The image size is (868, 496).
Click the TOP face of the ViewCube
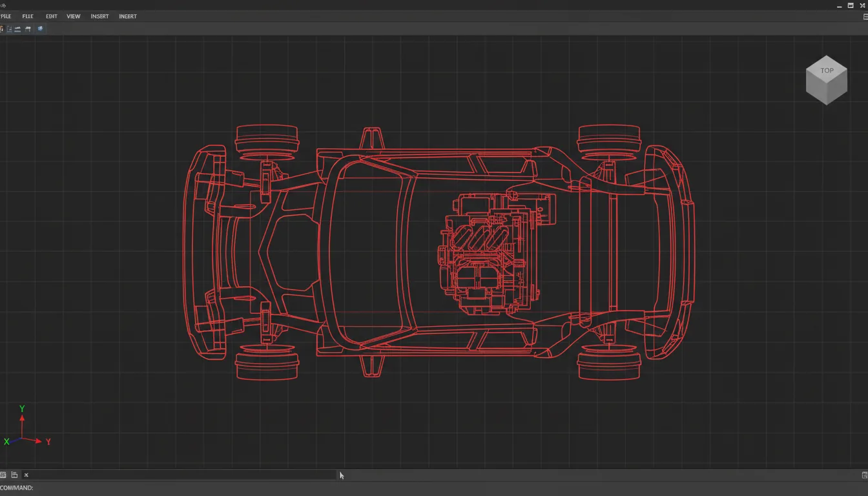coord(827,70)
